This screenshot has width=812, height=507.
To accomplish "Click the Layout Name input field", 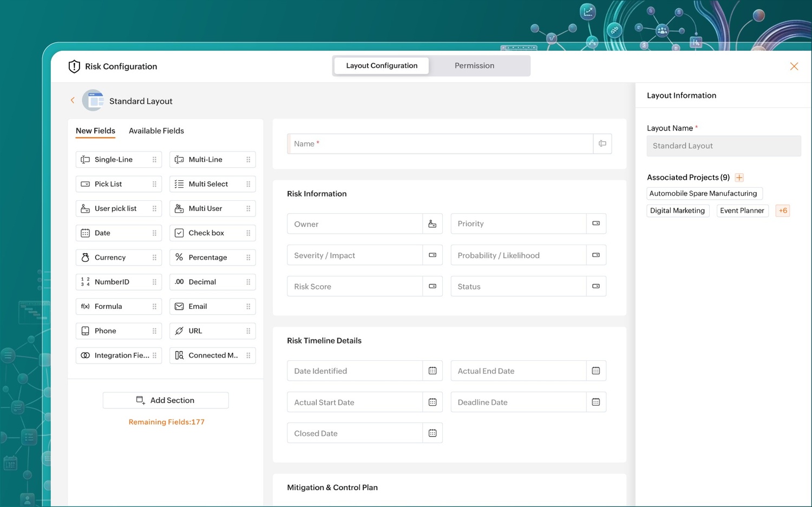I will coord(723,146).
